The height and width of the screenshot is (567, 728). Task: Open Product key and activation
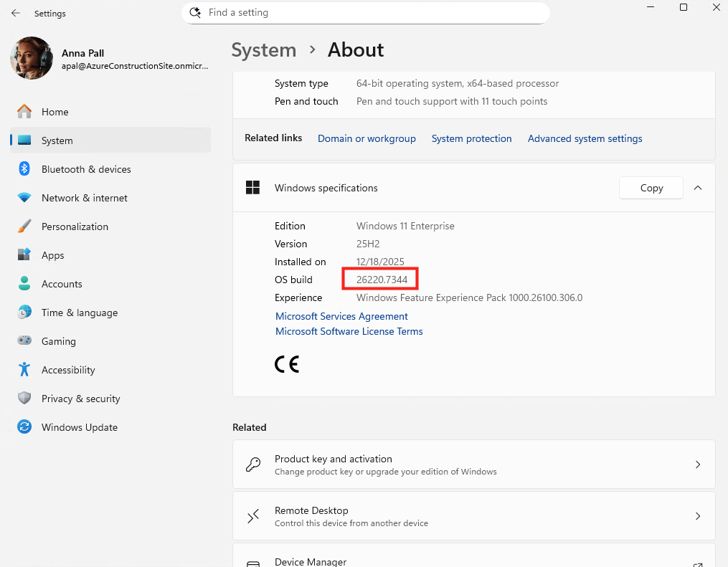[x=473, y=464]
